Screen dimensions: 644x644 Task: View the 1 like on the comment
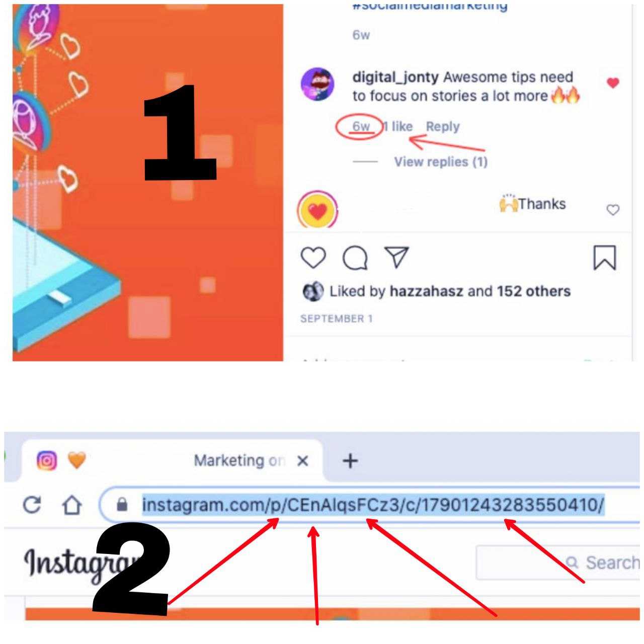point(397,126)
